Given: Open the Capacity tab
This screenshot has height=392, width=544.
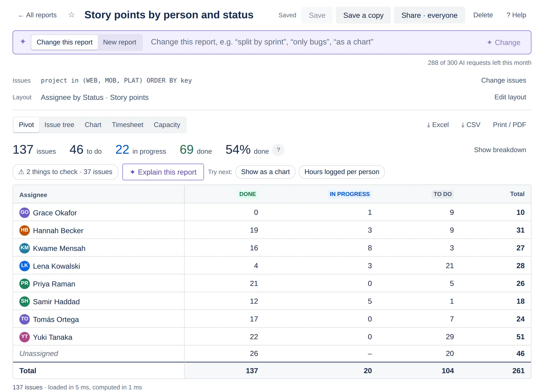Looking at the screenshot, I should point(167,125).
